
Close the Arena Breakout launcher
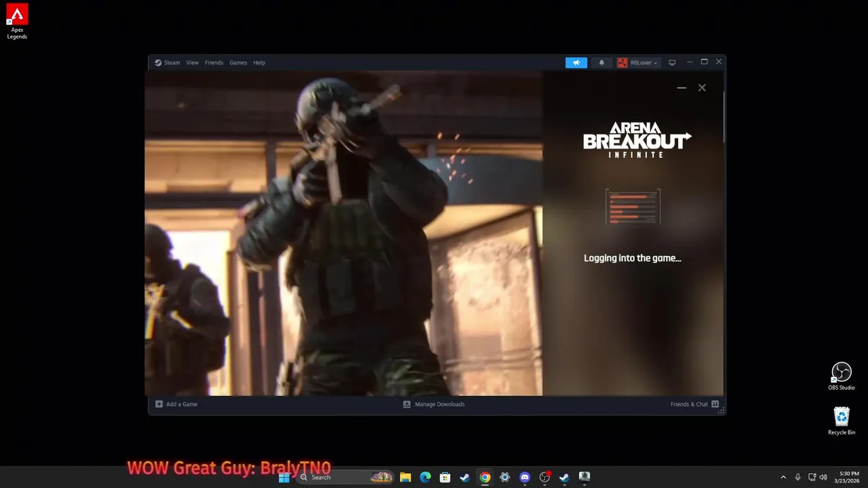click(702, 87)
